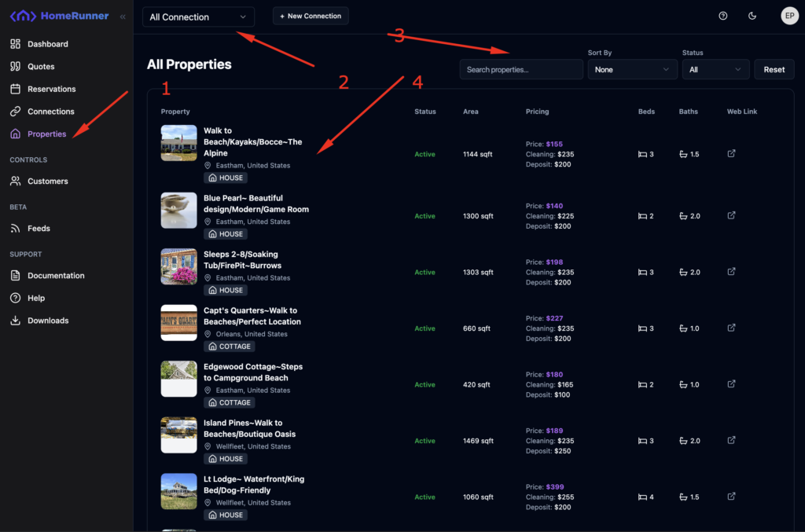805x532 pixels.
Task: Select Customers in the sidebar
Action: click(x=47, y=181)
